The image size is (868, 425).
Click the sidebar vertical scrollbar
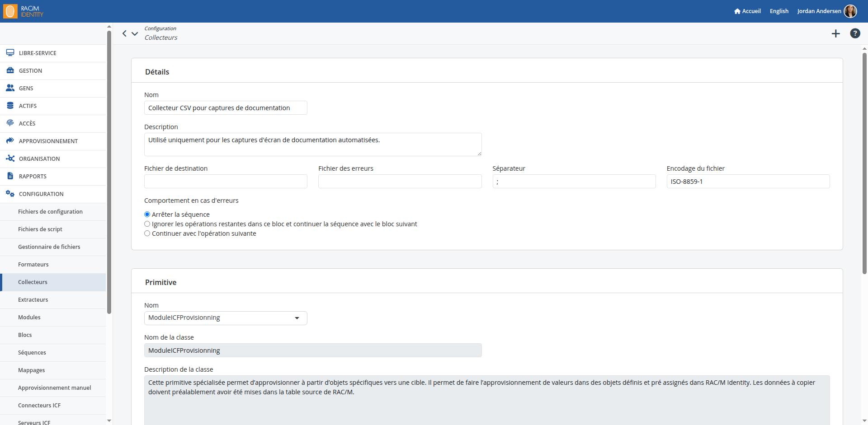coord(109,172)
